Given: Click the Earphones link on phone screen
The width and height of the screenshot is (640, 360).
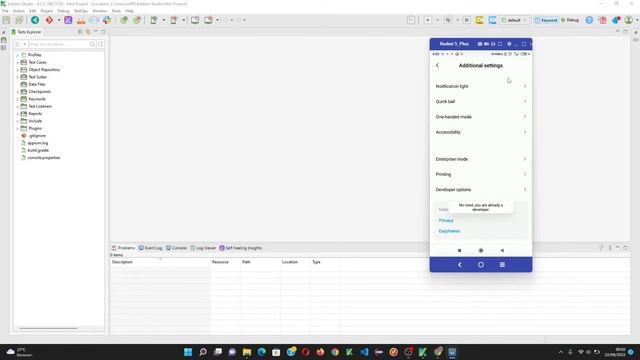Looking at the screenshot, I should pos(449,231).
